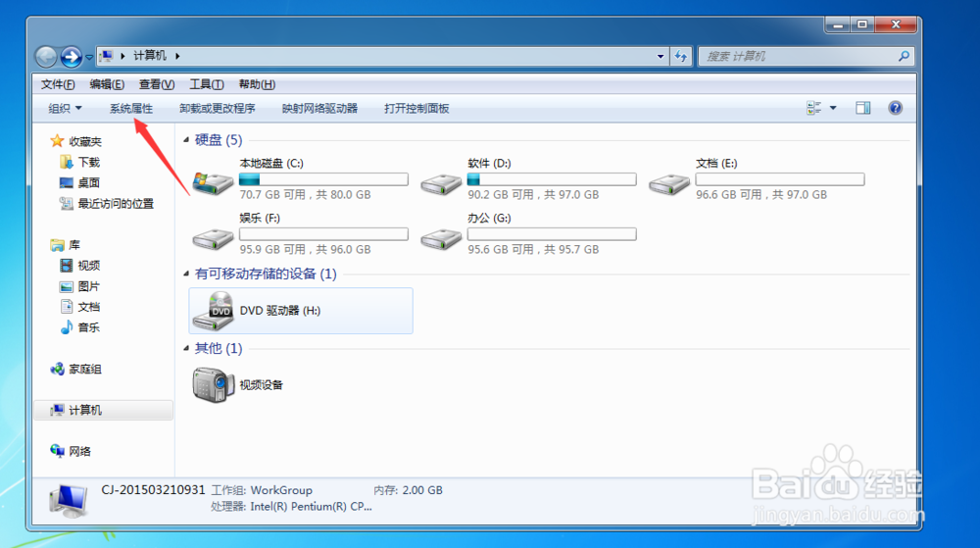Collapse the 硬盘 (5) group

[186, 140]
